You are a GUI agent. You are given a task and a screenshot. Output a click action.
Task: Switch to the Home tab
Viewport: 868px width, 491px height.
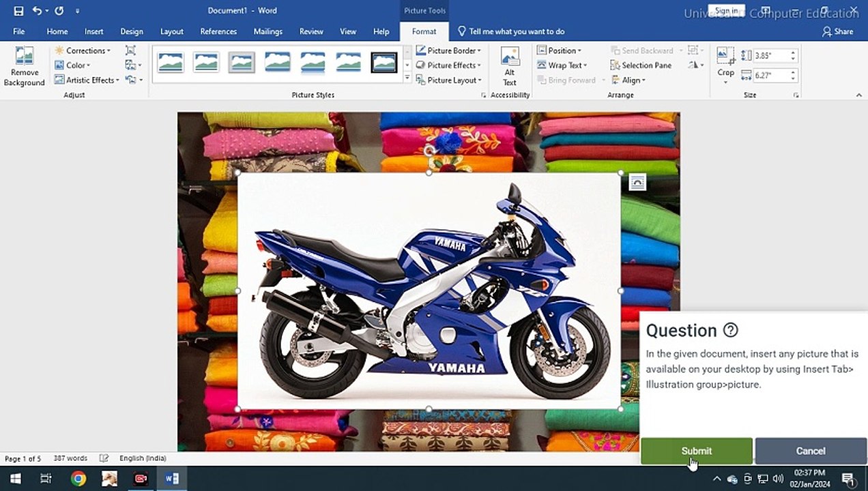[57, 31]
